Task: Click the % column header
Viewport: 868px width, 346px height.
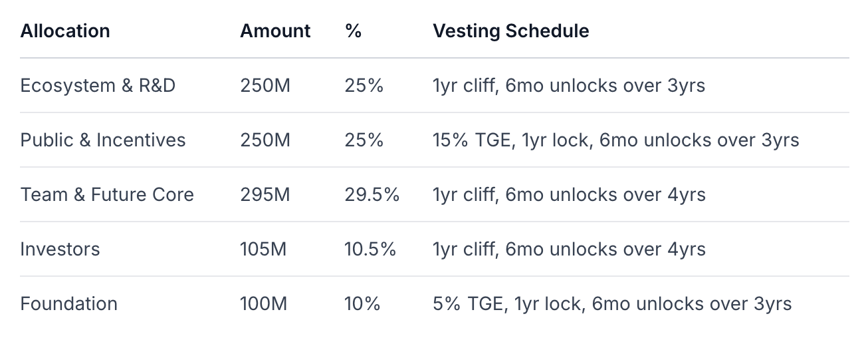Action: click(x=353, y=31)
